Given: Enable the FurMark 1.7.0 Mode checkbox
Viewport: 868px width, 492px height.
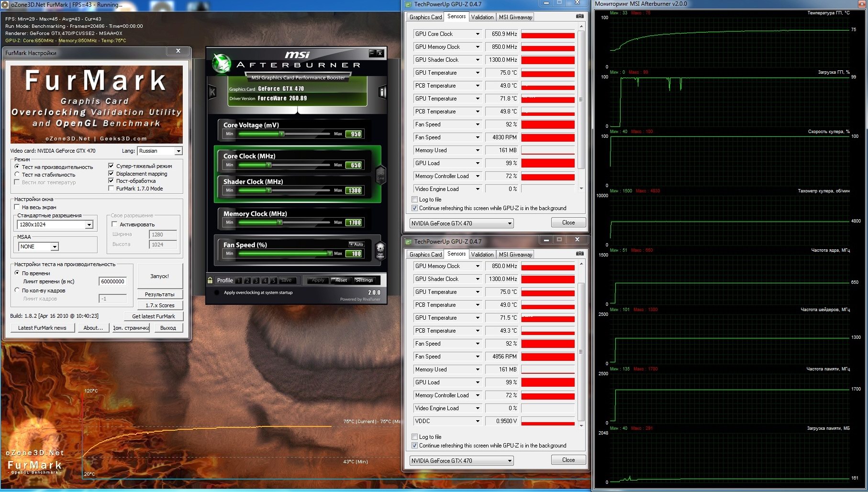Looking at the screenshot, I should point(111,189).
